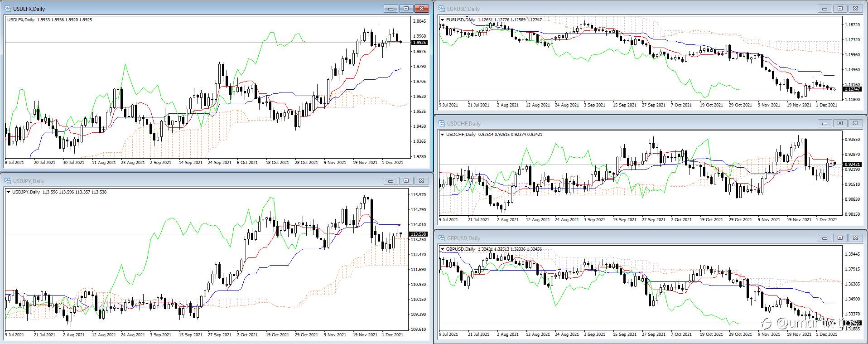Viewport: 868px width, 344px height.
Task: Click the '27 Sep 2021' date on USDJPY axis
Action: tap(220, 335)
